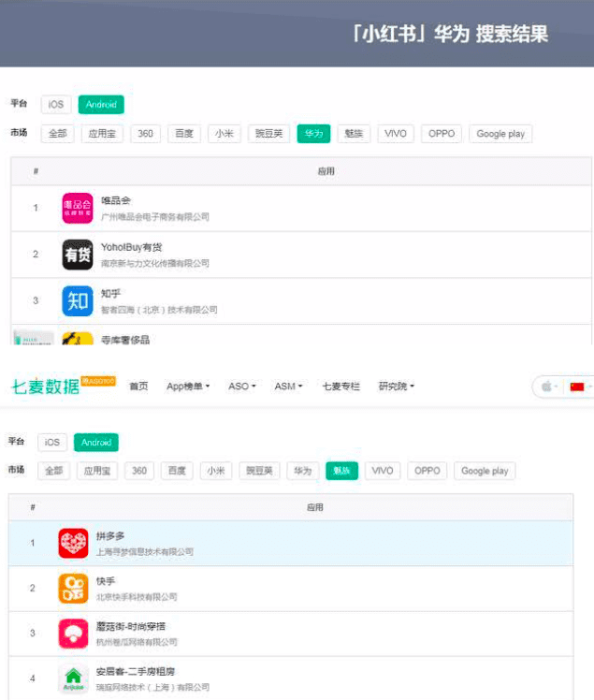
Task: Open the 蘑菇街-时尚穿搭 app name link
Action: pos(131,626)
